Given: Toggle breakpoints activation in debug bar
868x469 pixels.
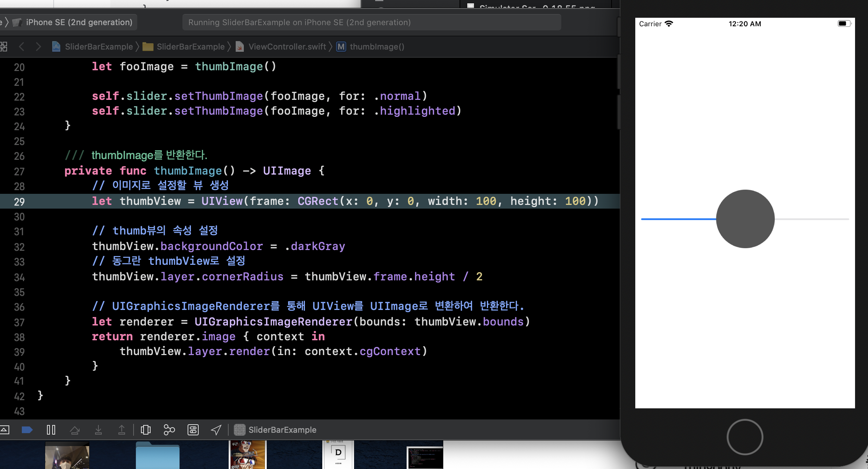Looking at the screenshot, I should [x=27, y=430].
